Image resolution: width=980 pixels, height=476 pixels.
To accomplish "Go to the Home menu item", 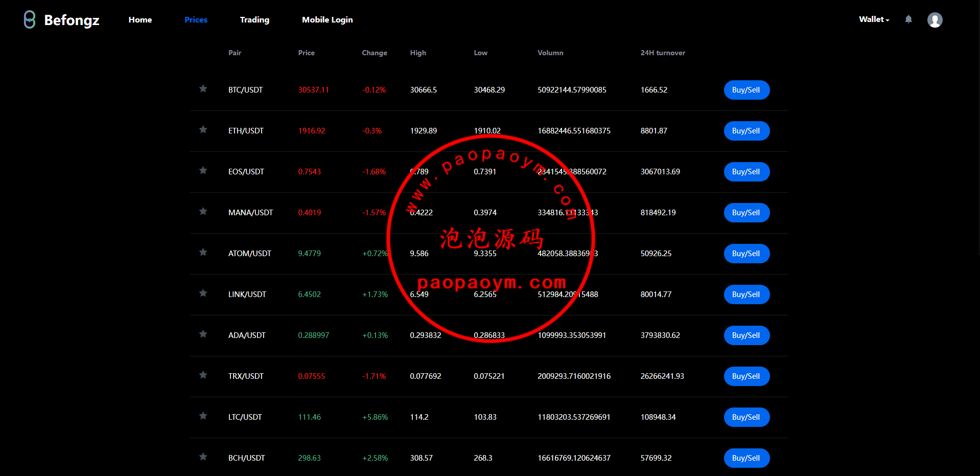I will click(140, 20).
